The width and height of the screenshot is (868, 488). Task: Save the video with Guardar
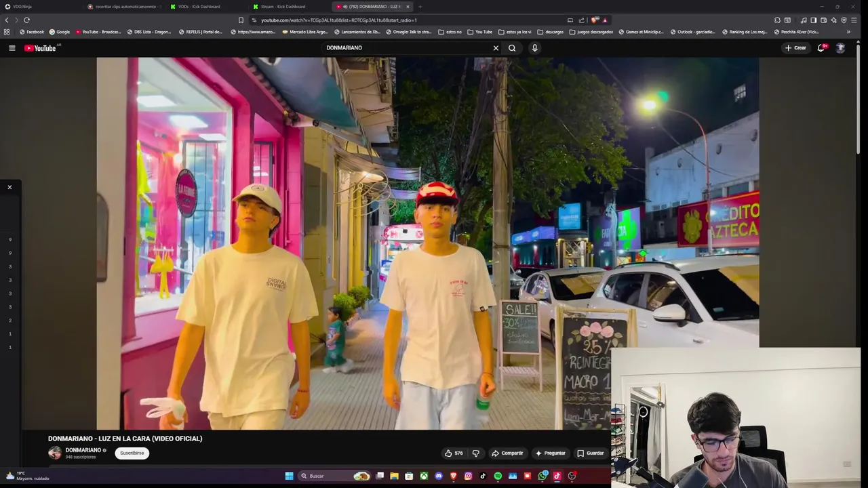590,453
